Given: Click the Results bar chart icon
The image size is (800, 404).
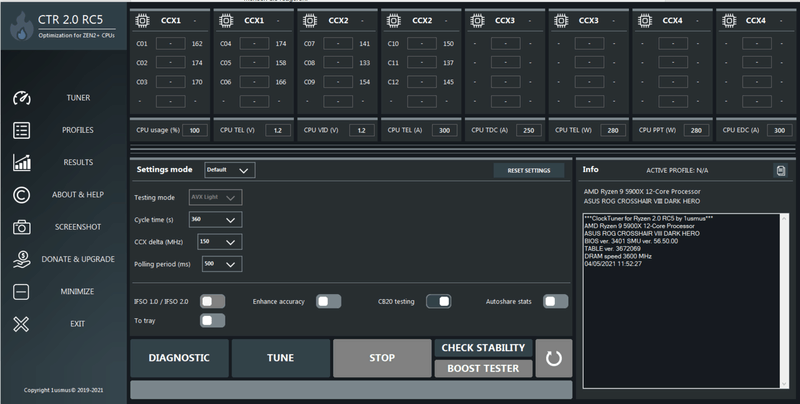Looking at the screenshot, I should point(22,162).
